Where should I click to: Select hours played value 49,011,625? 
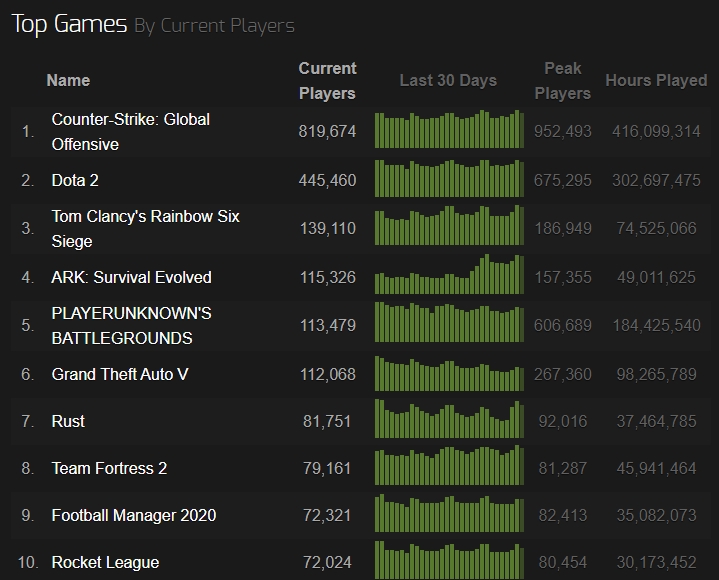click(x=656, y=277)
